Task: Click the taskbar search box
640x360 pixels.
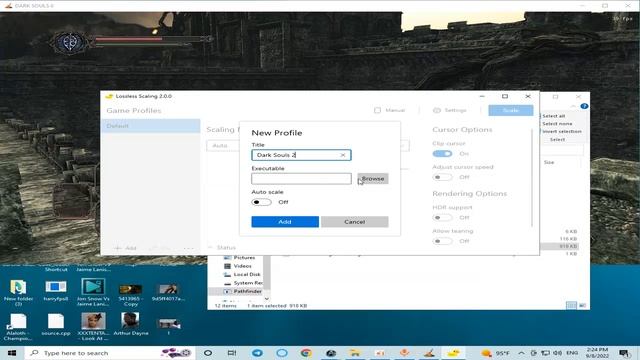Action: pos(109,353)
